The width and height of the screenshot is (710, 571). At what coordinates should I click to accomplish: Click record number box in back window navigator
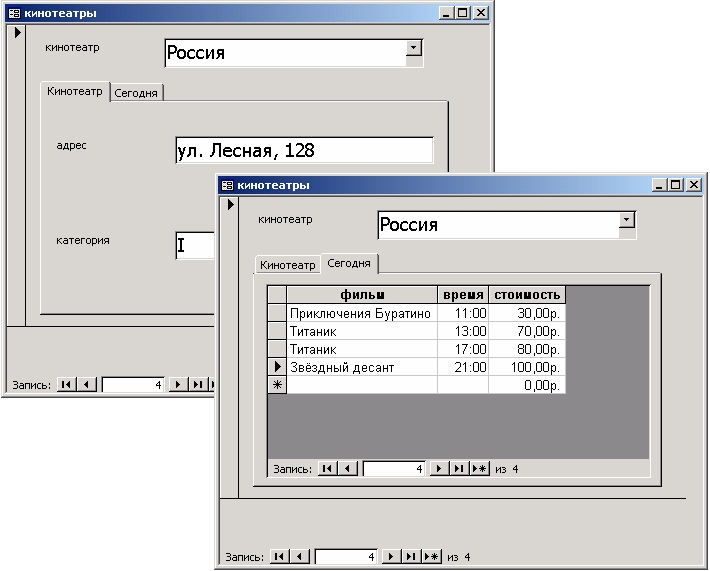click(133, 385)
